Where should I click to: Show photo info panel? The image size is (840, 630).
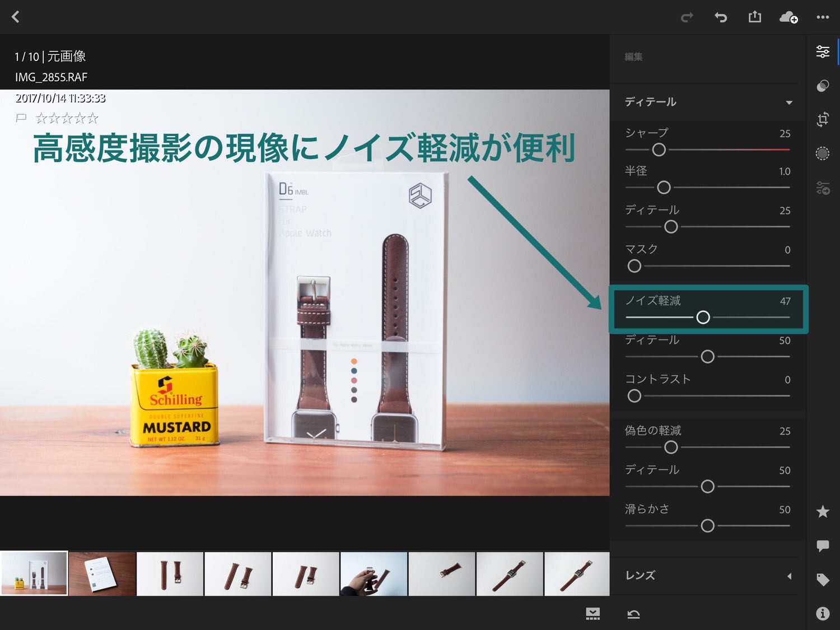[822, 614]
